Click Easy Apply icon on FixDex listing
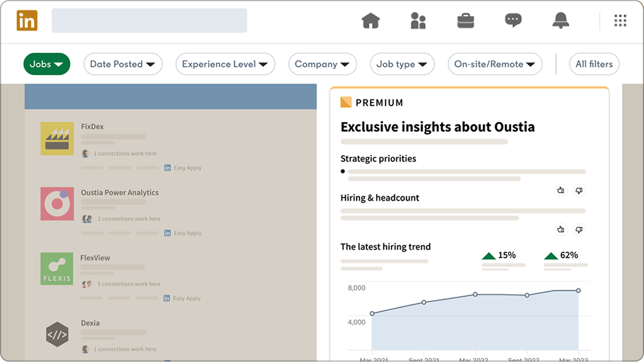The height and width of the screenshot is (362, 644). 168,167
